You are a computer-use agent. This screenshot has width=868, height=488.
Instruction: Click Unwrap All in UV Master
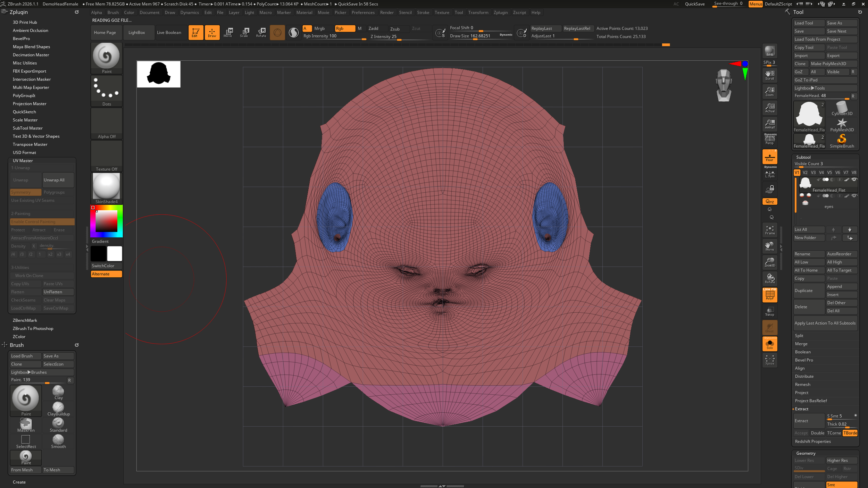(x=58, y=180)
